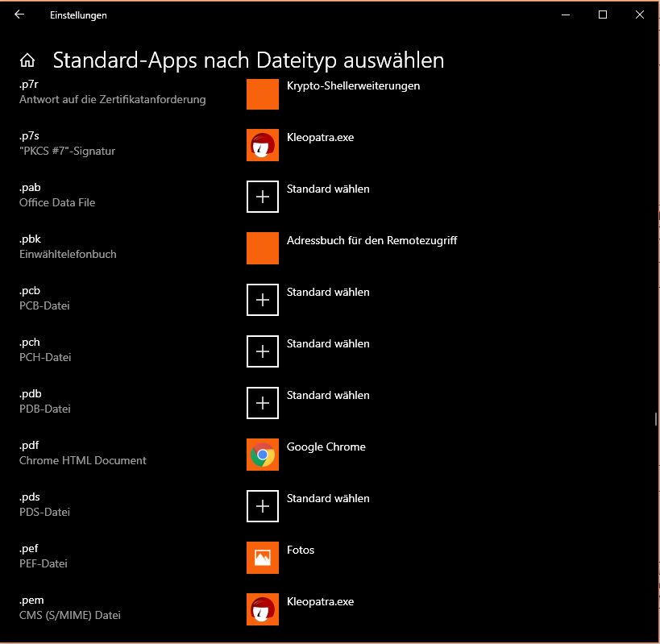Viewport: 660px width, 644px height.
Task: Click 'Antwort auf die Zertifikatanforderung' text
Action: click(x=112, y=99)
